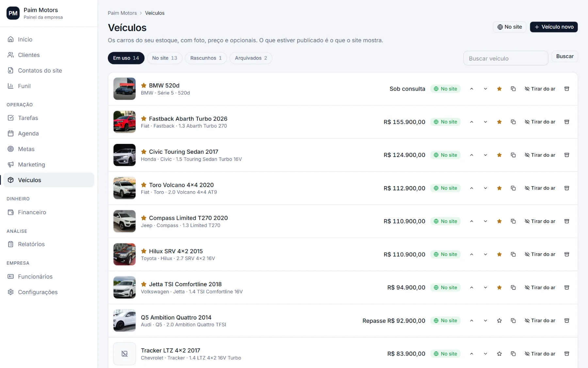
Task: Open the Funcionários page
Action: point(49,277)
